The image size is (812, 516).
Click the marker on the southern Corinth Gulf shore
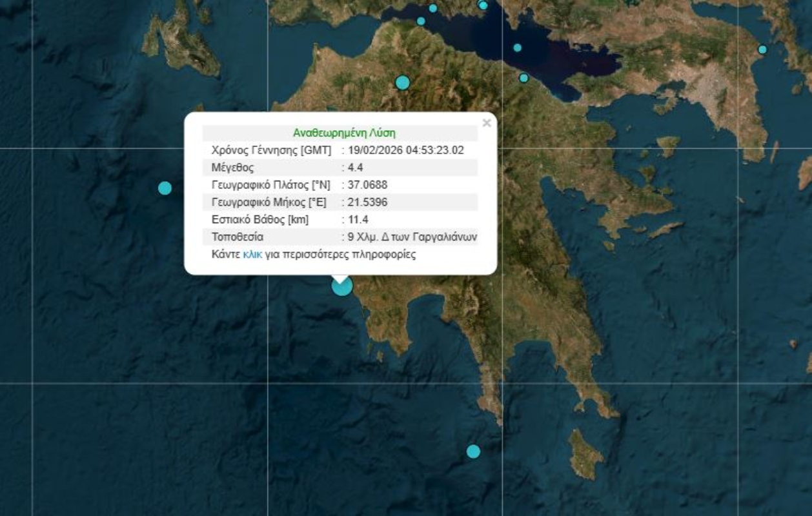523,78
